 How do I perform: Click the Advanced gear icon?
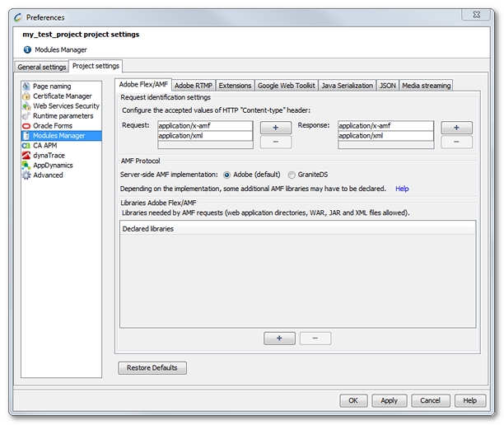pyautogui.click(x=26, y=175)
